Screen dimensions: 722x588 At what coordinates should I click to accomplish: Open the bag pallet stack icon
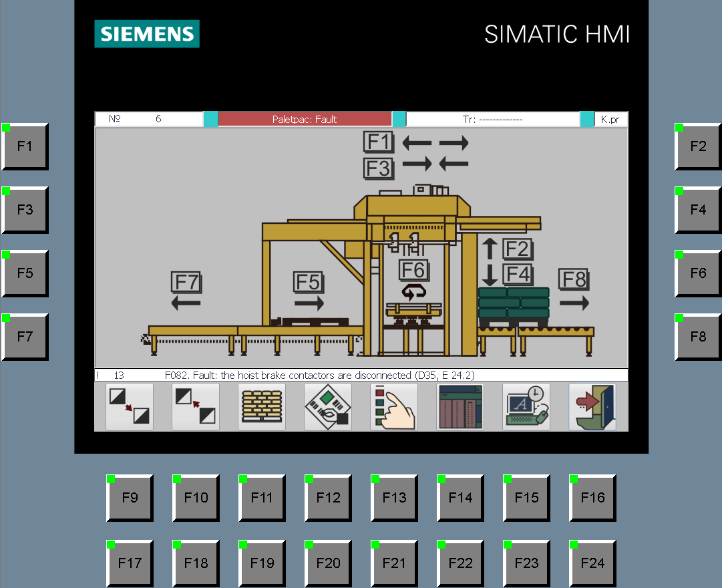coord(262,407)
